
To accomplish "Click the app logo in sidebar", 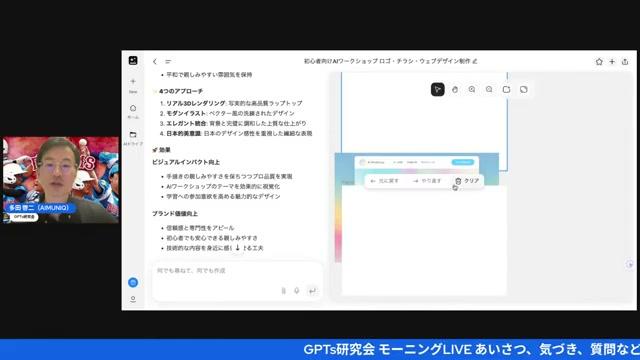I will (133, 60).
